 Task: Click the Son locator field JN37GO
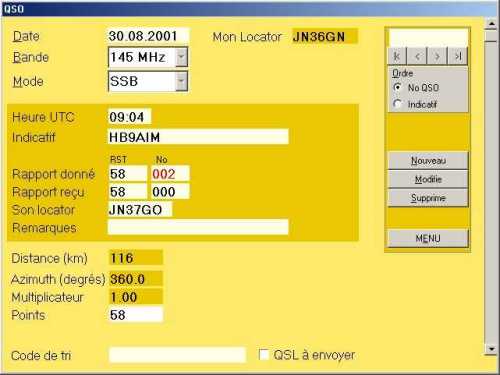tap(140, 210)
